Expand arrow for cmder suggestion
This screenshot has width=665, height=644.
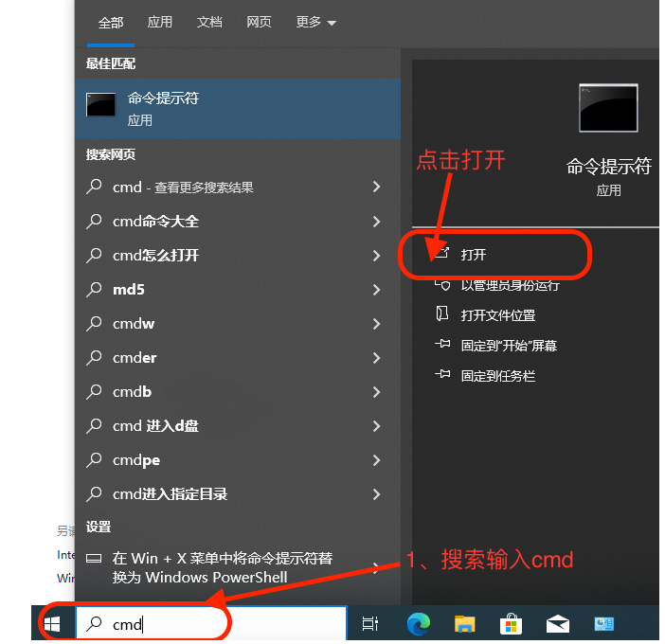[376, 358]
